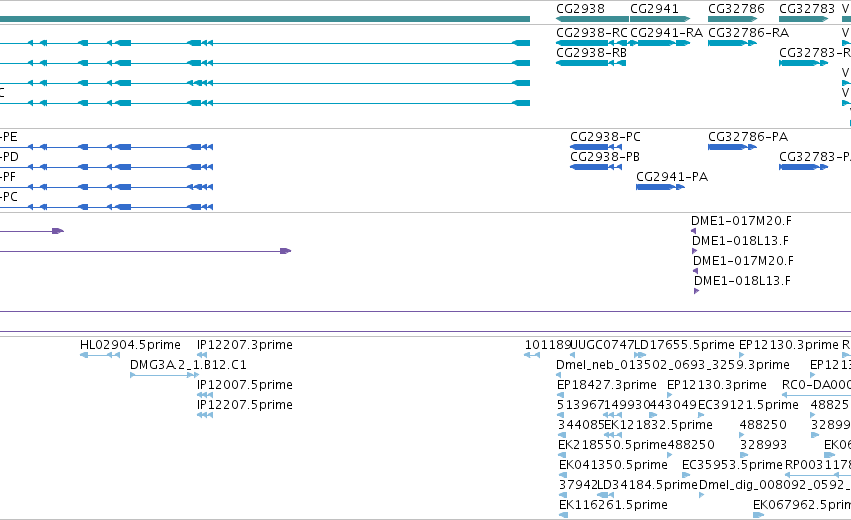The image size is (851, 520).
Task: Select the UUGC0747 EST label
Action: click(602, 345)
